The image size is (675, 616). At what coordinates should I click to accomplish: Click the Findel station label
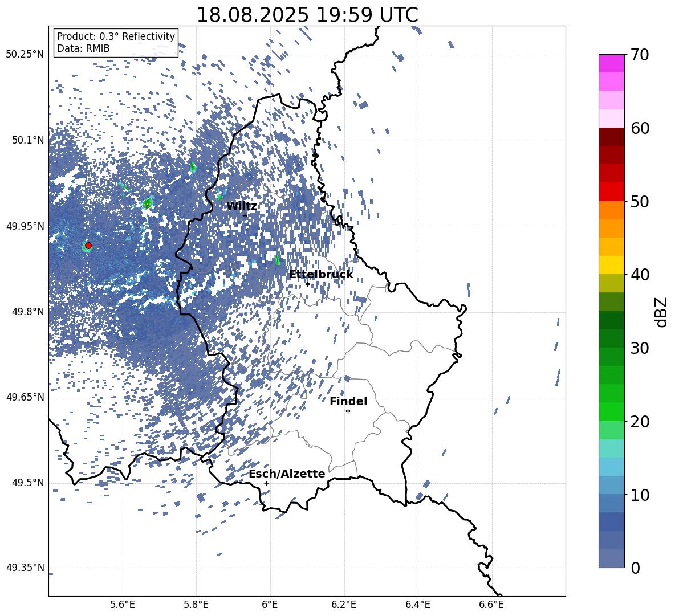[x=348, y=401]
